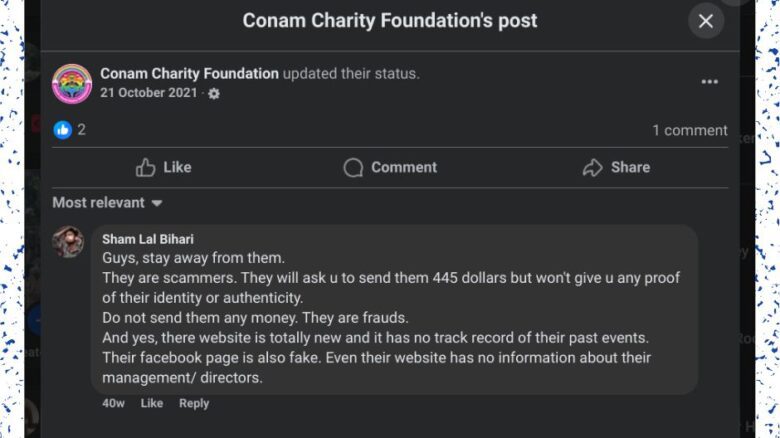The height and width of the screenshot is (438, 780).
Task: Open the Conam Charity Foundation page name link
Action: pyautogui.click(x=189, y=73)
